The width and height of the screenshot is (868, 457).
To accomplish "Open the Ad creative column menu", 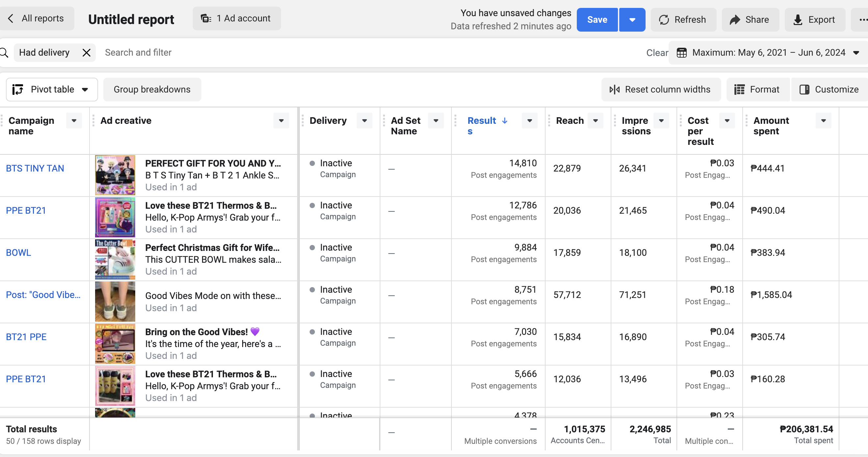I will click(281, 121).
